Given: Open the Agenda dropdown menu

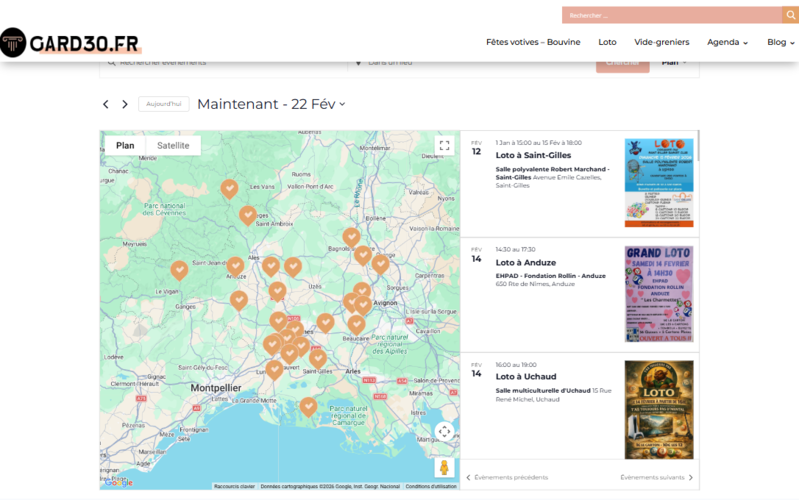Looking at the screenshot, I should (727, 42).
